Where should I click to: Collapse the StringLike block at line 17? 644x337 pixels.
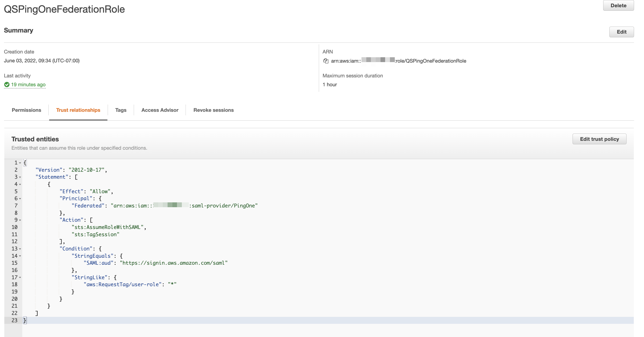point(20,278)
